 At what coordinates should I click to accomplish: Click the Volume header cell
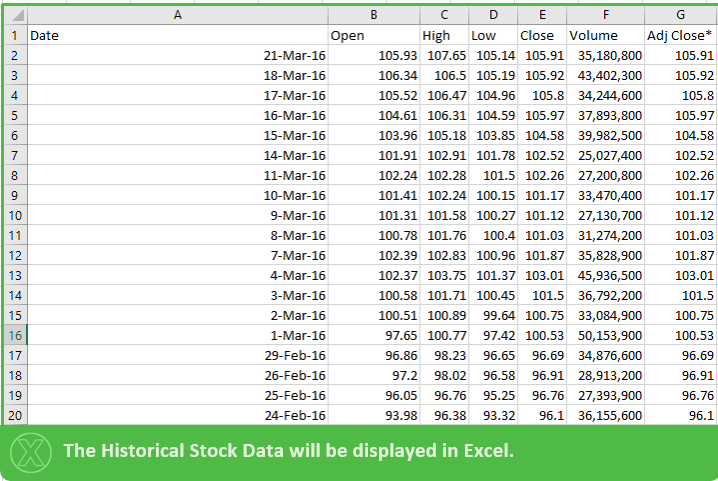point(605,35)
